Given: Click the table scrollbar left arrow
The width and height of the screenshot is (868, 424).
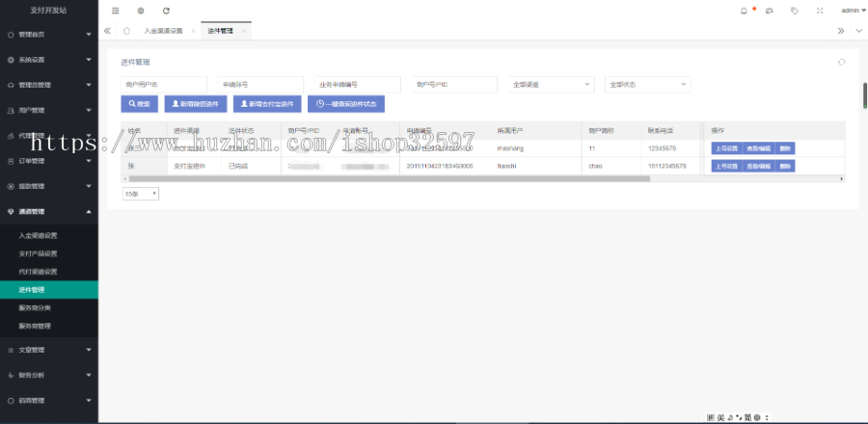Looking at the screenshot, I should [124, 178].
